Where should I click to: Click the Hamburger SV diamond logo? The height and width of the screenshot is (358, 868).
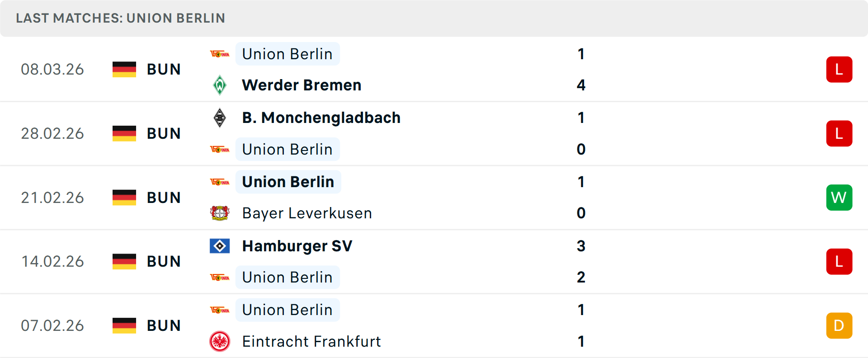click(x=220, y=246)
